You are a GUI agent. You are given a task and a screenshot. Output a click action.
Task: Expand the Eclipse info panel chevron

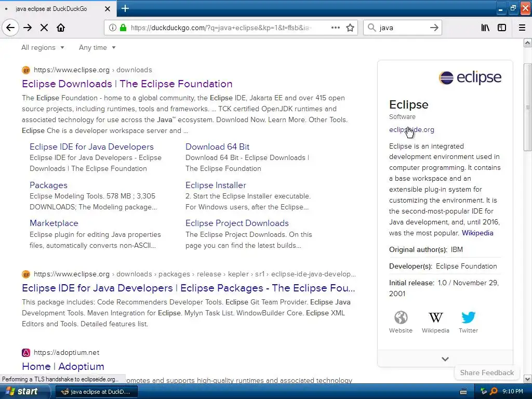tap(445, 359)
